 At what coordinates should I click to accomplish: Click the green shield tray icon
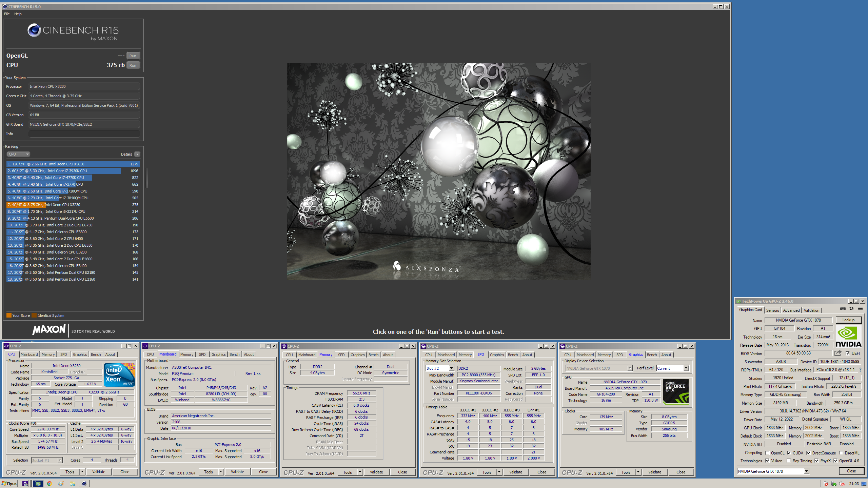[x=834, y=484]
